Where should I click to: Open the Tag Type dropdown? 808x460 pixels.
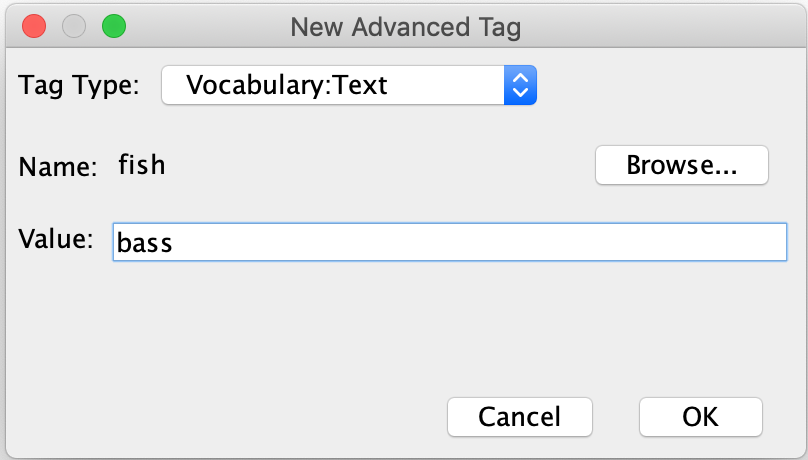tap(348, 86)
